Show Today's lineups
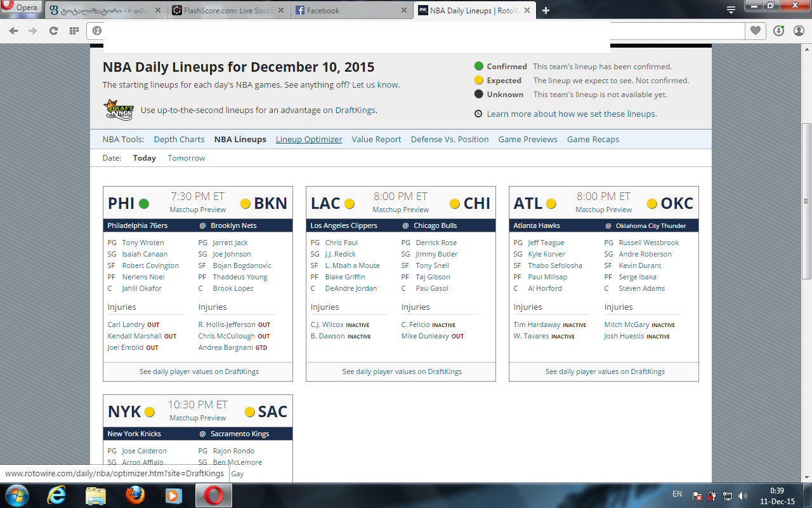The width and height of the screenshot is (812, 508). coord(145,158)
